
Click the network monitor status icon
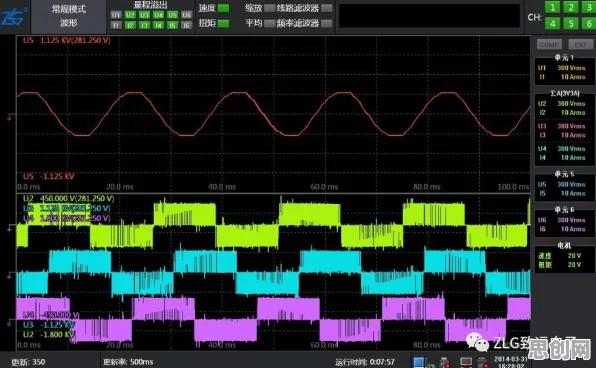tap(466, 362)
